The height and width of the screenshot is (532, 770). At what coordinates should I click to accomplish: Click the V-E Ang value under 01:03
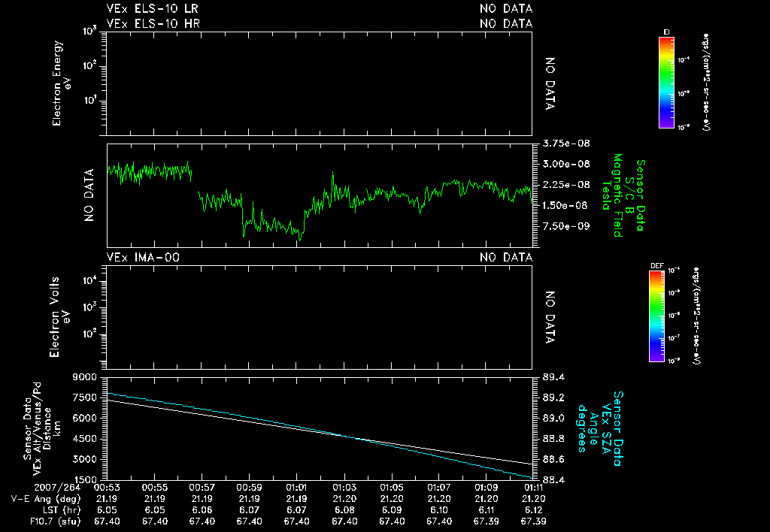pos(344,499)
